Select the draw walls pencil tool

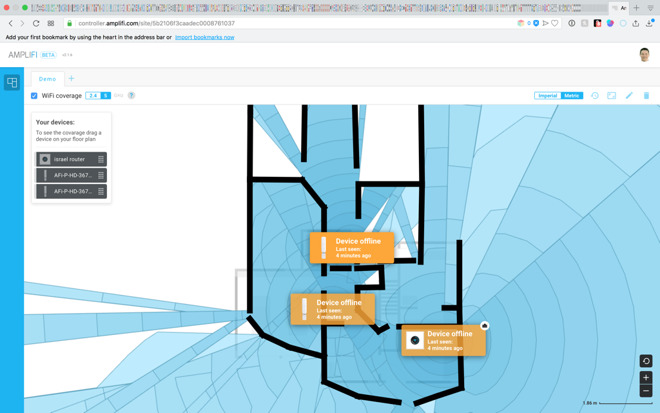click(x=629, y=96)
